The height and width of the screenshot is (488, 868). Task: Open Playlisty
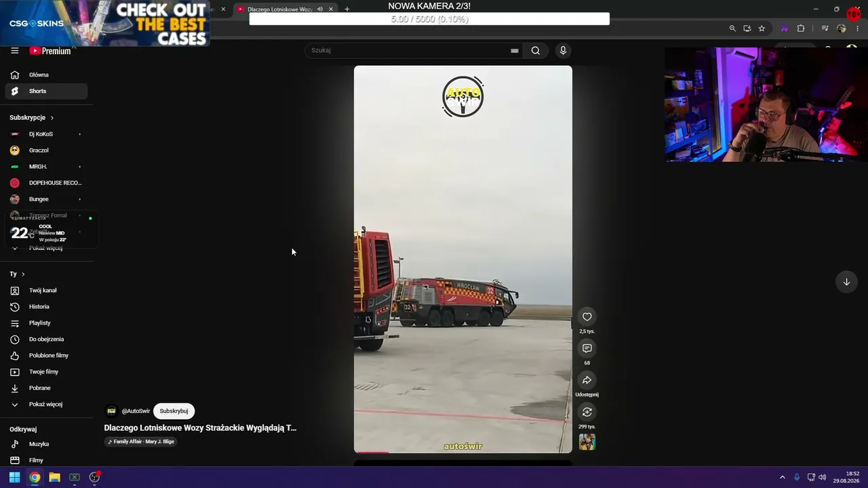[46, 323]
